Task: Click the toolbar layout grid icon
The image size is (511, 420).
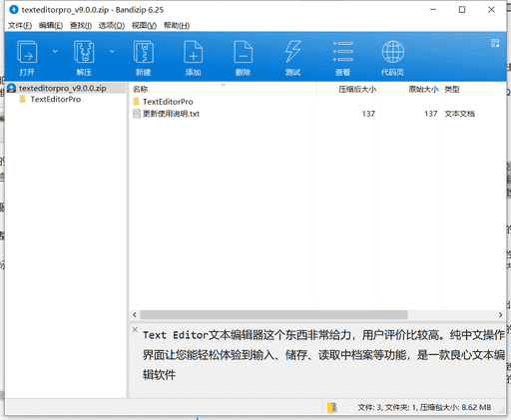Action: [x=495, y=43]
